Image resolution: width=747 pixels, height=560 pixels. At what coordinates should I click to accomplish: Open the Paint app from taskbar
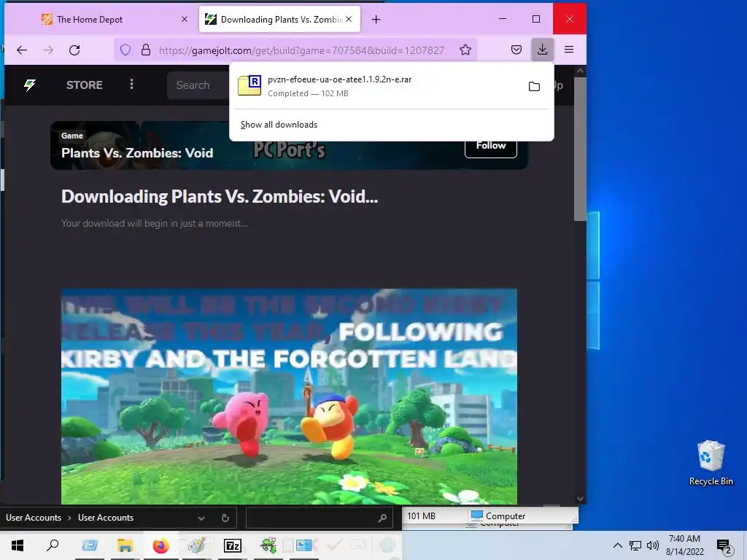[196, 545]
